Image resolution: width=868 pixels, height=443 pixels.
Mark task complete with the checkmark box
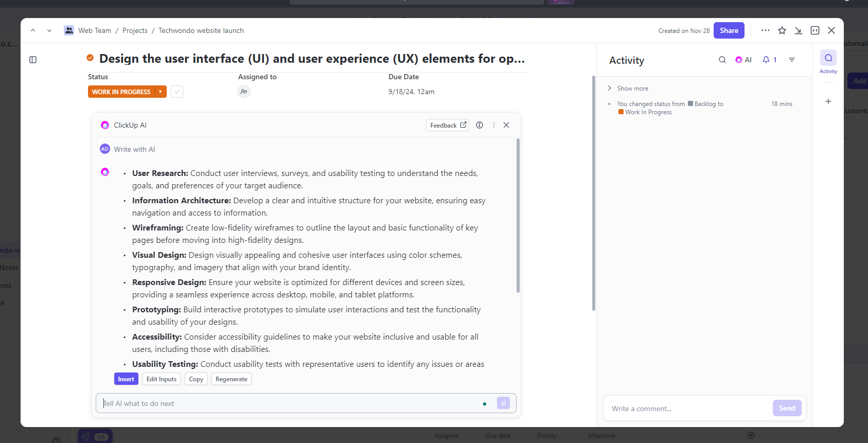177,92
